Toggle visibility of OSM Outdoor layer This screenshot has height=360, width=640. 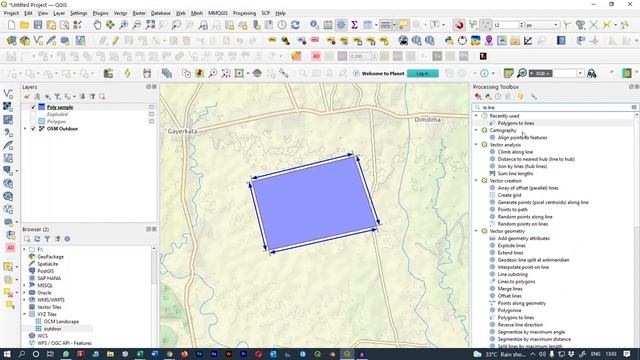33,129
